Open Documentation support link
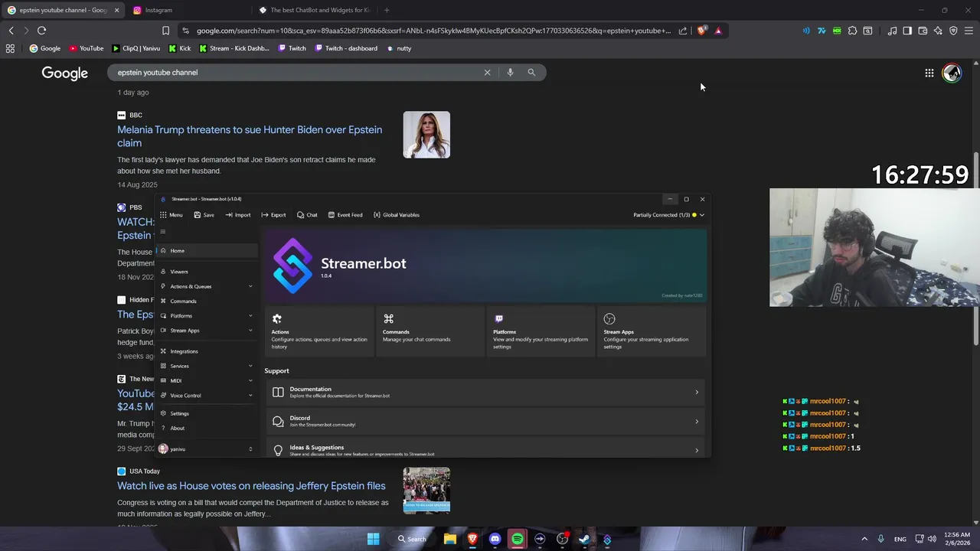The image size is (980, 551). pyautogui.click(x=485, y=392)
